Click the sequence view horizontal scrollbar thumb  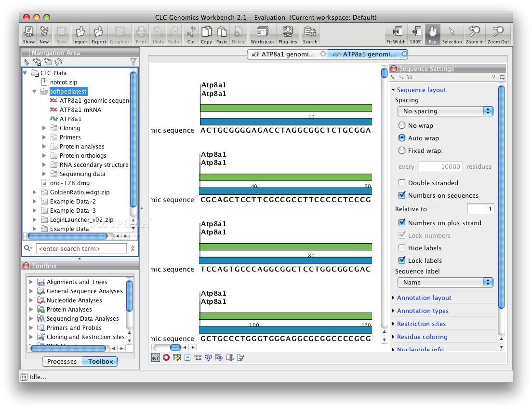click(175, 348)
